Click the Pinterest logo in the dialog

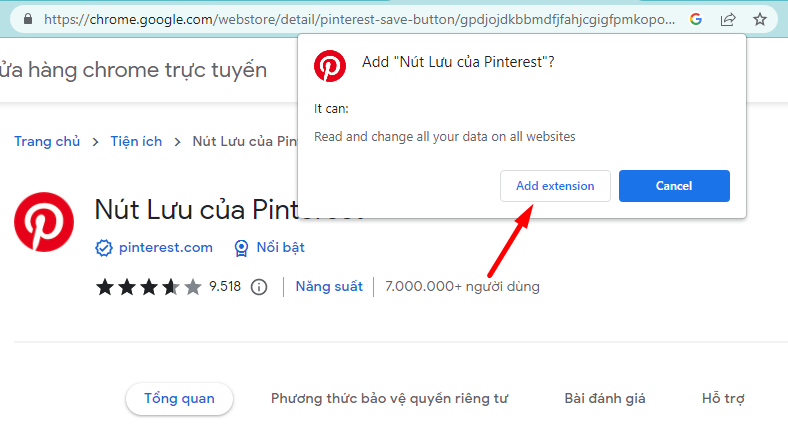pos(330,66)
